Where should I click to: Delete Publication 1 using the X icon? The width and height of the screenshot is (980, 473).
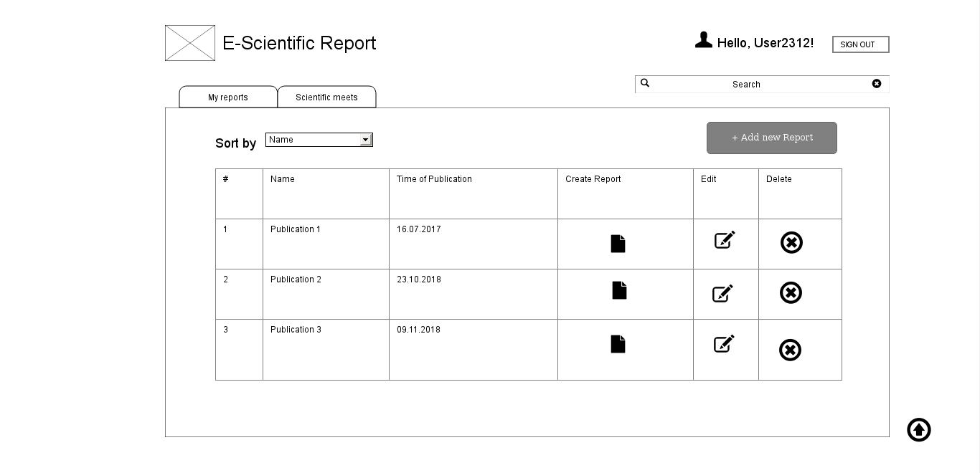[791, 242]
